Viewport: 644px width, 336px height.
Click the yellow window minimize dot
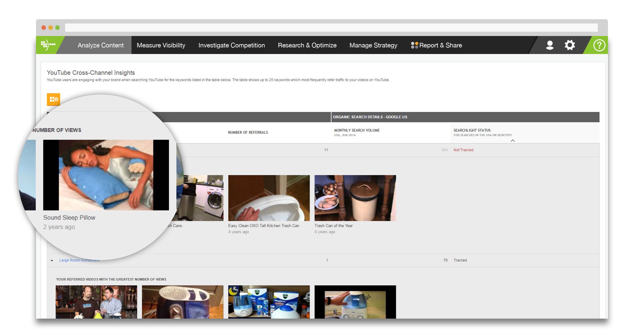[x=50, y=28]
